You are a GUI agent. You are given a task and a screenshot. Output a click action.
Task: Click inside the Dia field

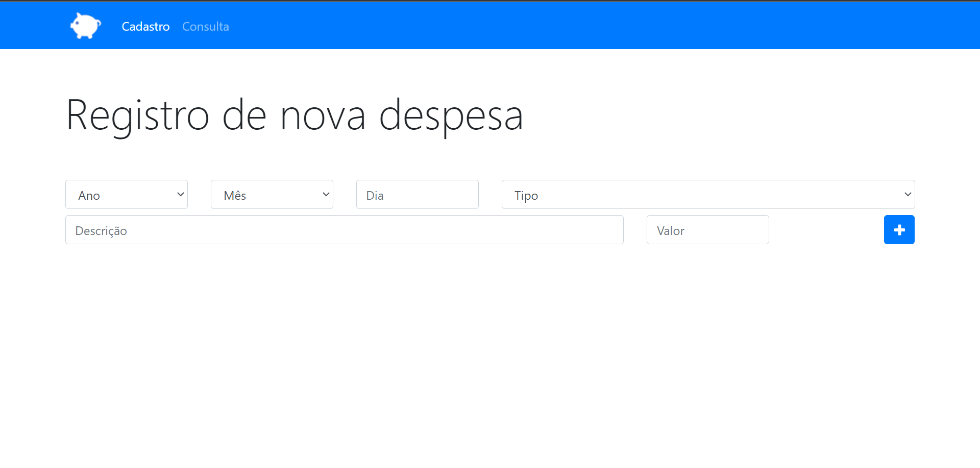tap(417, 194)
